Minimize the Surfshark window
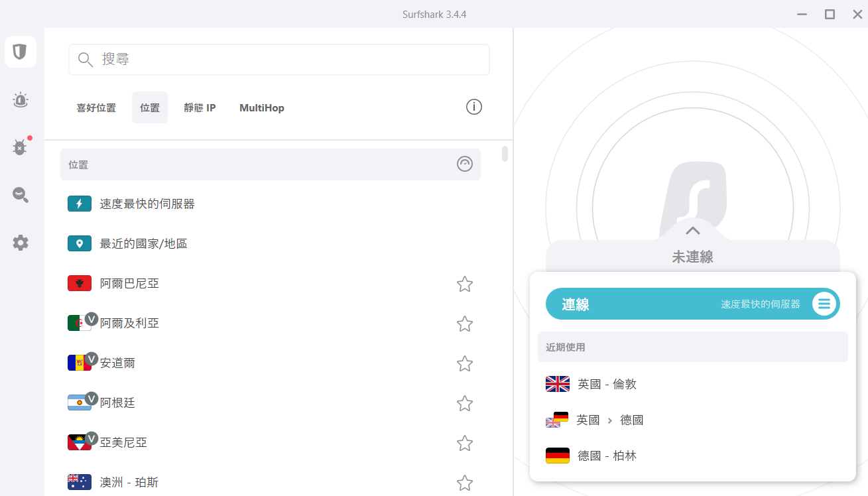 (x=802, y=14)
